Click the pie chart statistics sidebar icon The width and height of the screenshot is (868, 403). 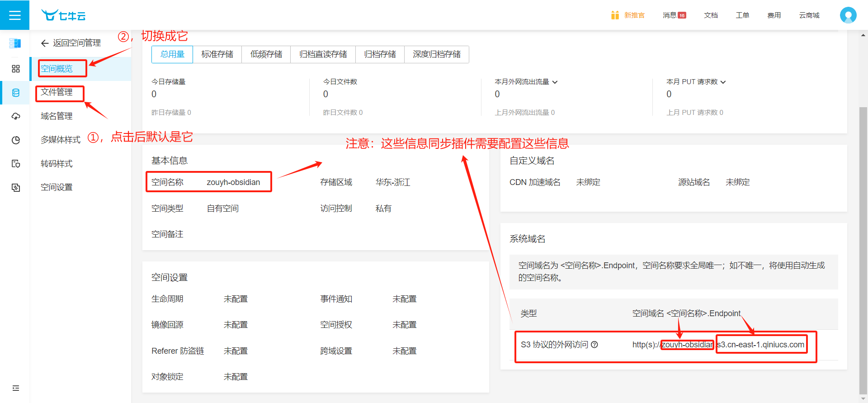[x=16, y=140]
